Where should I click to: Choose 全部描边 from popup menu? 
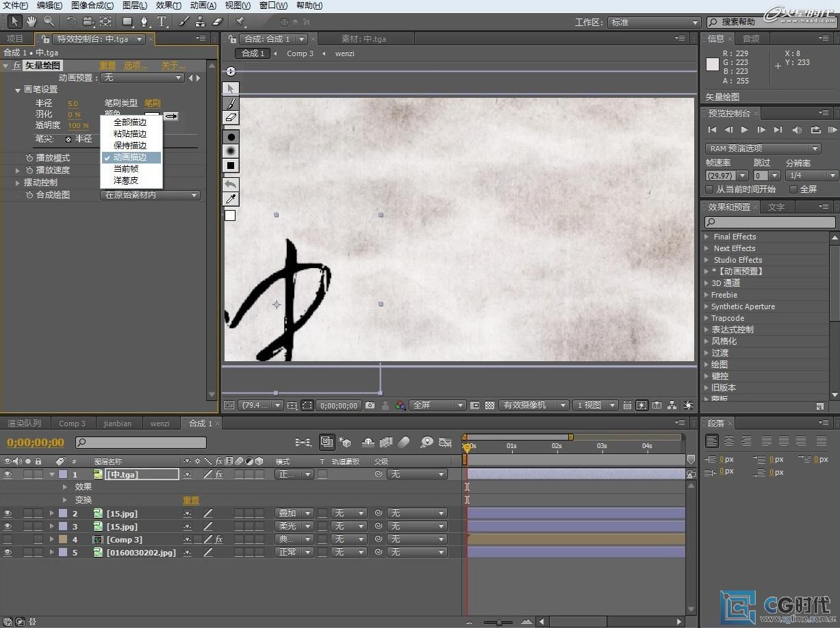click(130, 122)
